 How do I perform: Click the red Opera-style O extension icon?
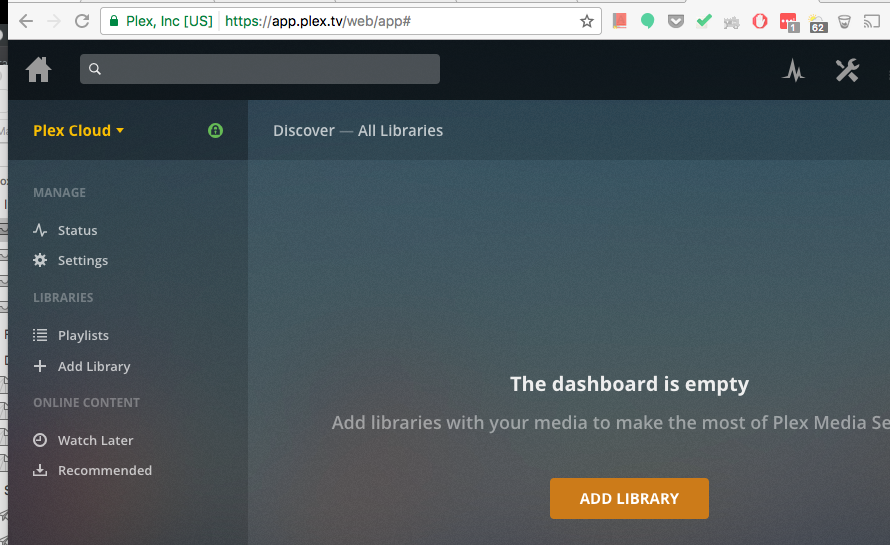(x=760, y=22)
